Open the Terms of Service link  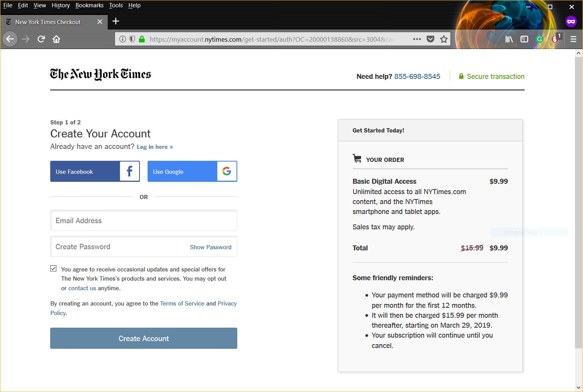(182, 304)
